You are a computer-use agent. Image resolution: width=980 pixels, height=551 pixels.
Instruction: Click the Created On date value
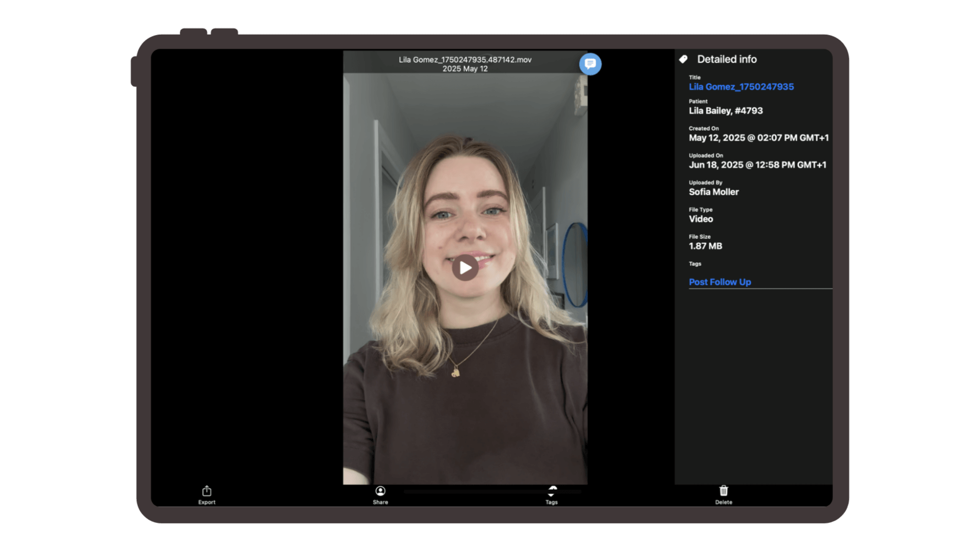[758, 138]
